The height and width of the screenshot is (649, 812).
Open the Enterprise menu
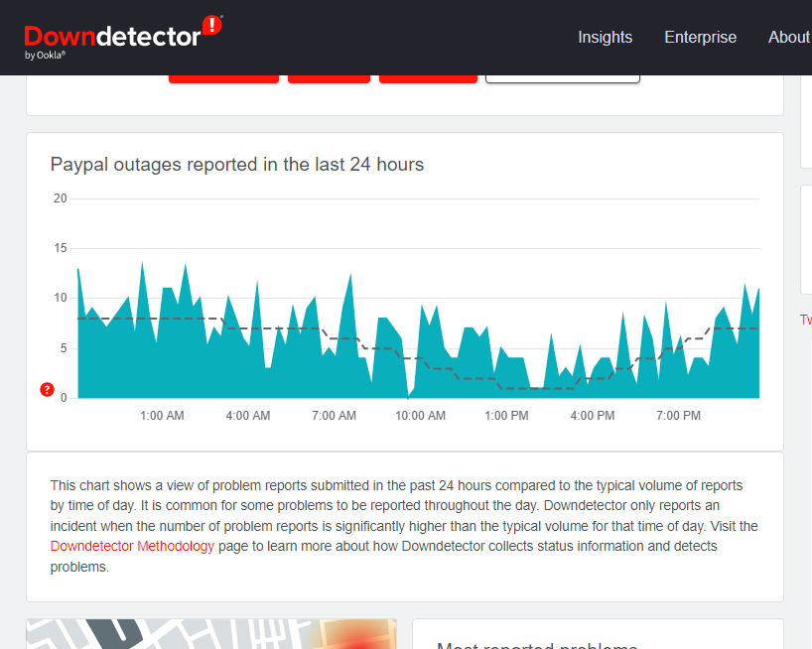[x=700, y=38]
